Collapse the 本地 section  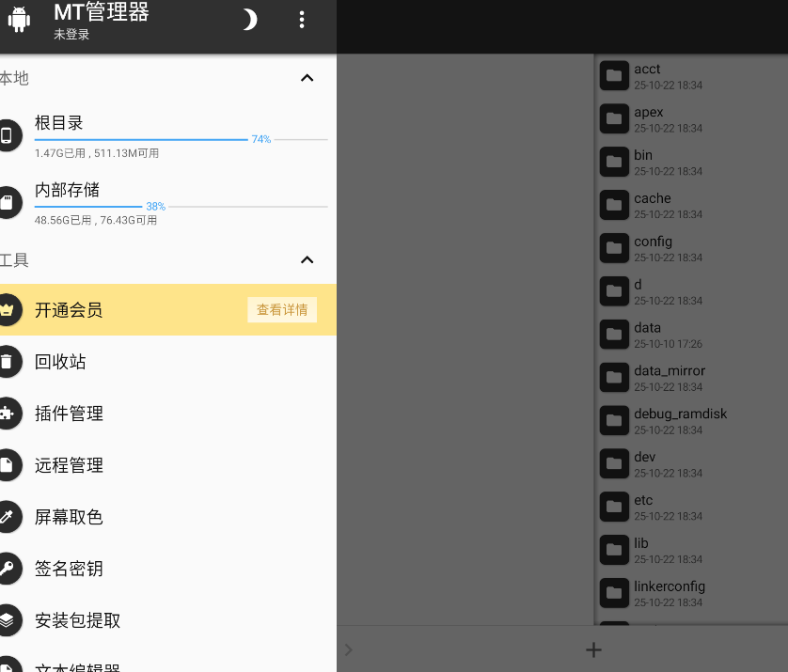pyautogui.click(x=307, y=78)
